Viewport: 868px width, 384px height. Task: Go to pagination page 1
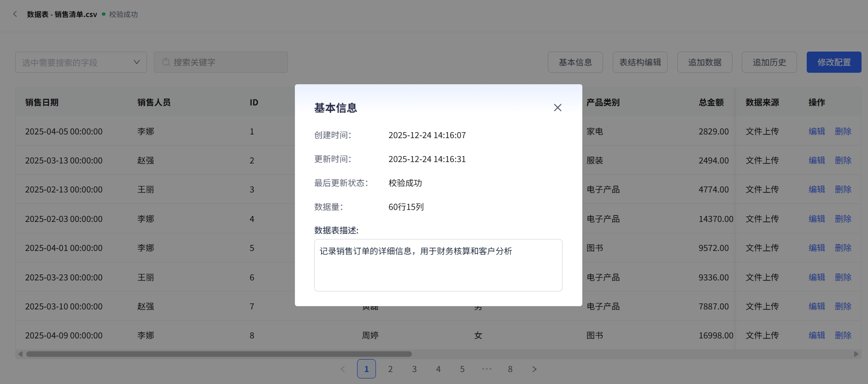pos(366,369)
